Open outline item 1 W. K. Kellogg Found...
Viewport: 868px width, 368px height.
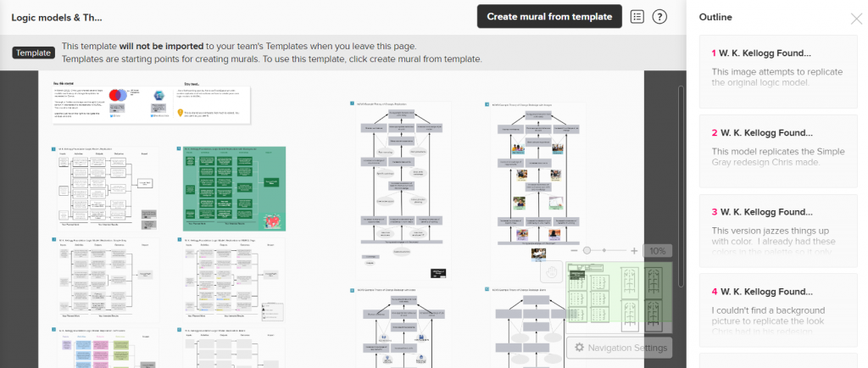click(x=778, y=71)
